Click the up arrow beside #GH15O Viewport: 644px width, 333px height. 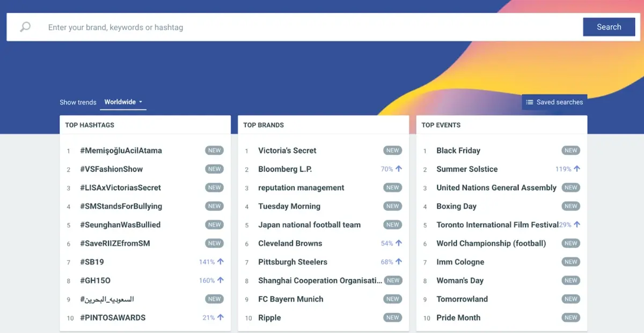pos(221,280)
